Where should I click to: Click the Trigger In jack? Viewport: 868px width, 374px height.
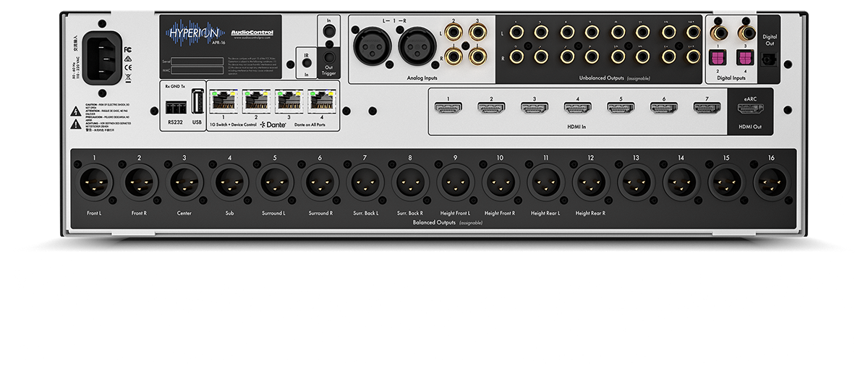(x=328, y=33)
